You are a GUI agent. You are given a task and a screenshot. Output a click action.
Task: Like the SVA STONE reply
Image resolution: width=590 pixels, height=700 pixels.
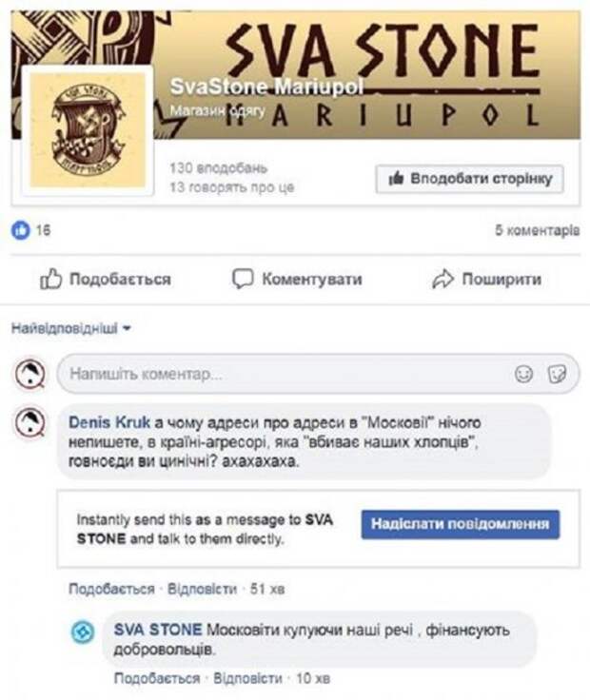(157, 678)
